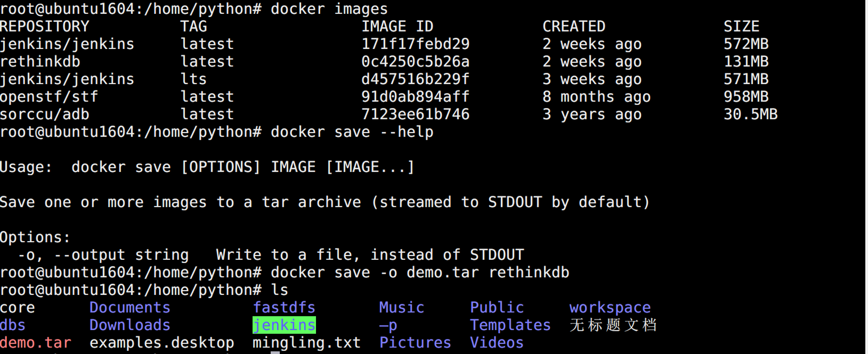This screenshot has height=354, width=868.
Task: Click image ID 171f17febd29
Action: pyautogui.click(x=416, y=44)
